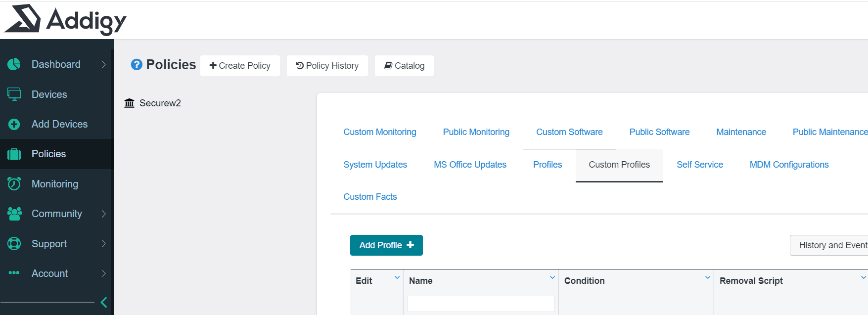Click the Create Policy button

pos(240,66)
